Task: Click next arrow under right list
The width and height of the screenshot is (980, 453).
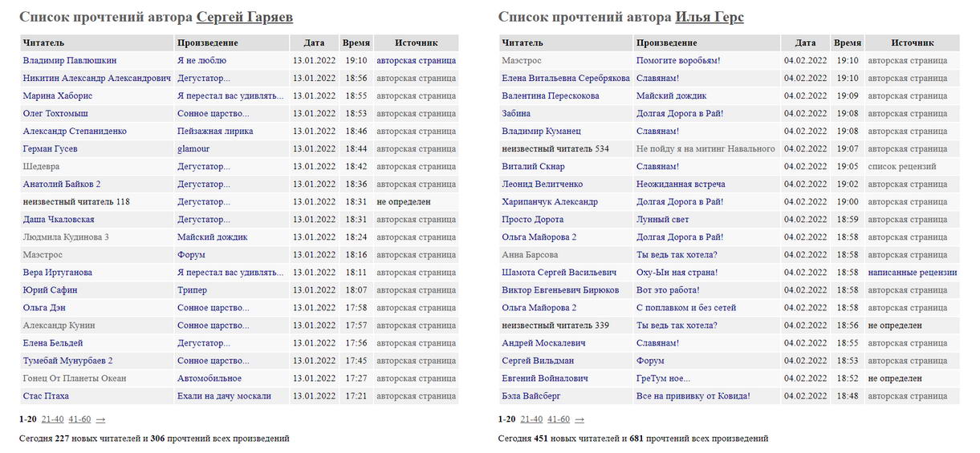Action: [x=579, y=419]
